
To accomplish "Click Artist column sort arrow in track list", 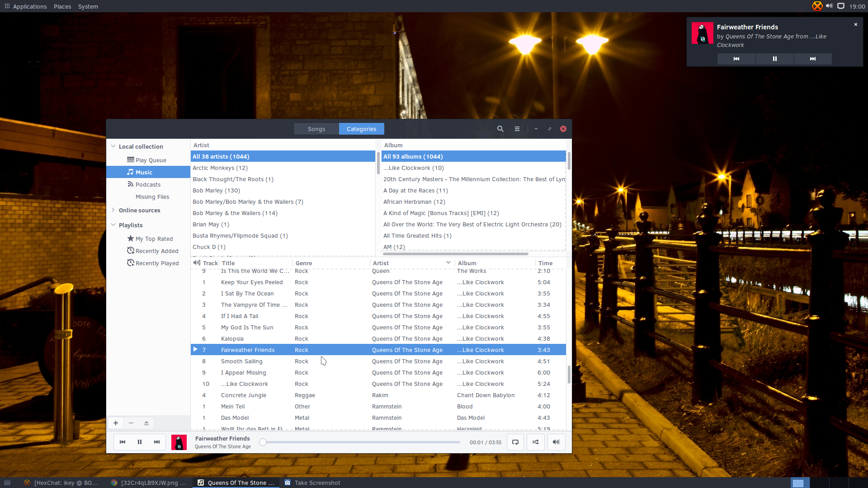I will click(x=448, y=263).
